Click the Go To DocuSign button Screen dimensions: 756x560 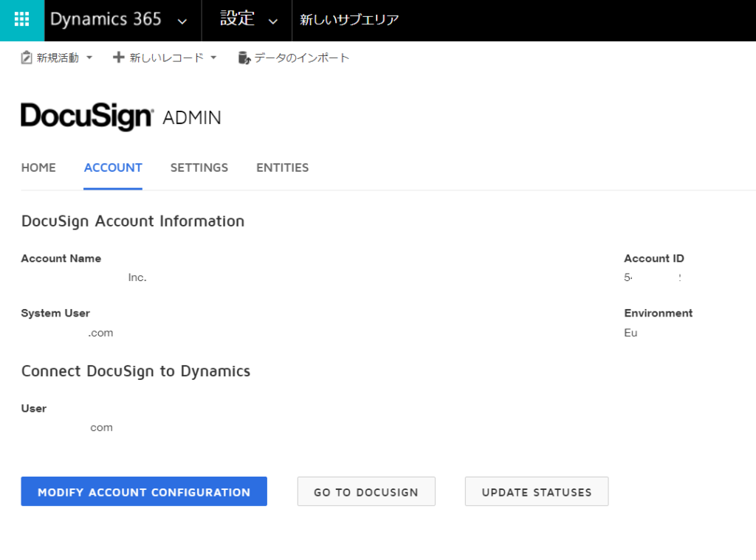pyautogui.click(x=366, y=491)
